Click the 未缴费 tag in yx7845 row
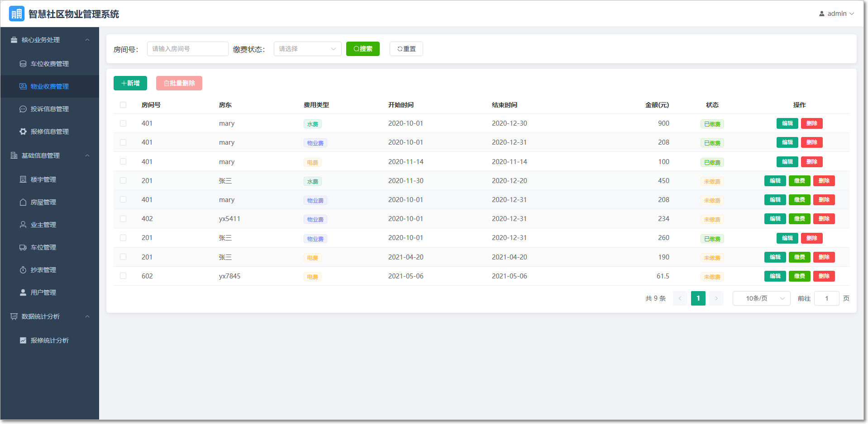Viewport: 868px width, 424px height. (x=712, y=277)
